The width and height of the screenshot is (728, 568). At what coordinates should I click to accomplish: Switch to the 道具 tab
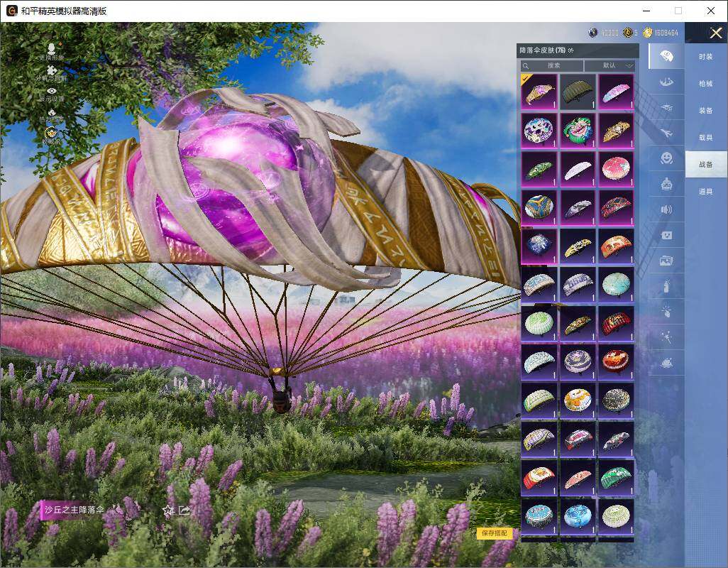[706, 192]
